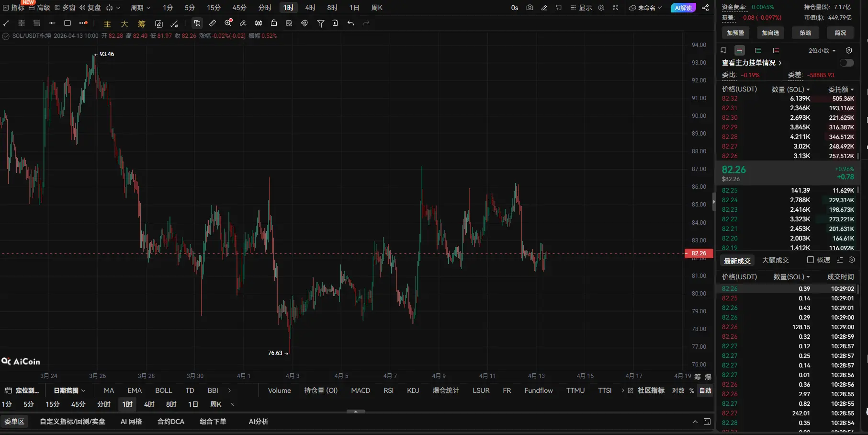
Task: Open 查看主力挂单情况 link
Action: (752, 63)
